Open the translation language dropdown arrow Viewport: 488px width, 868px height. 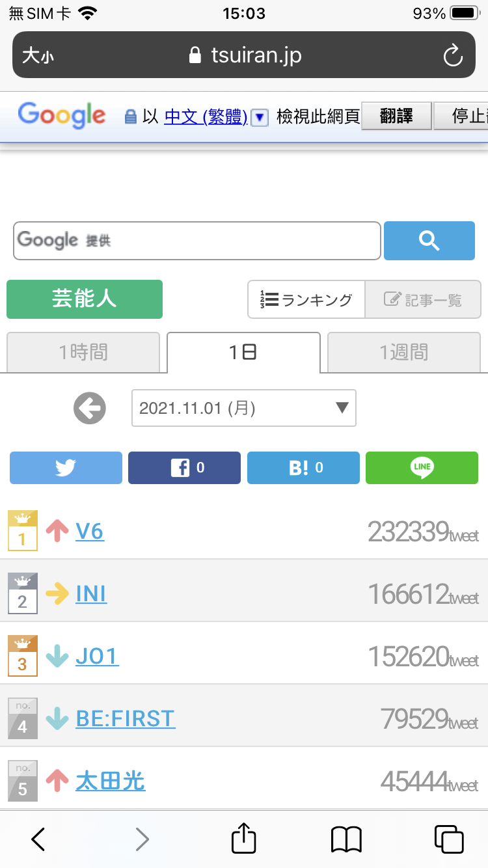[x=260, y=117]
